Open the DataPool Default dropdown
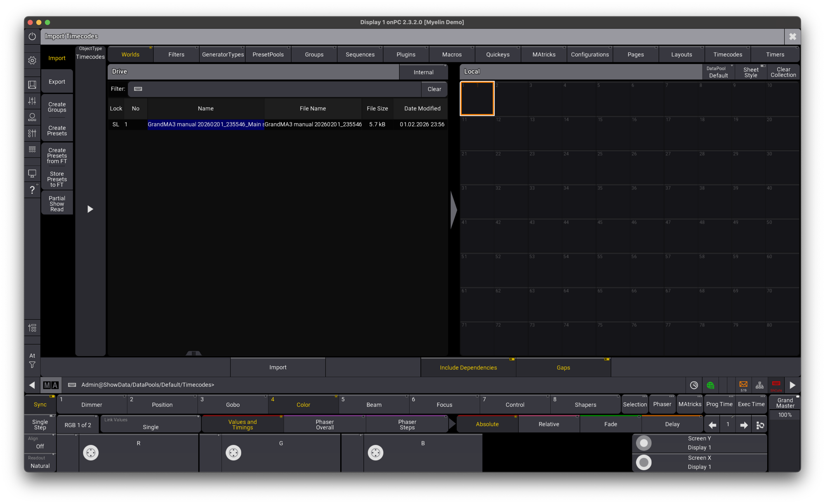The height and width of the screenshot is (504, 825). [x=718, y=72]
